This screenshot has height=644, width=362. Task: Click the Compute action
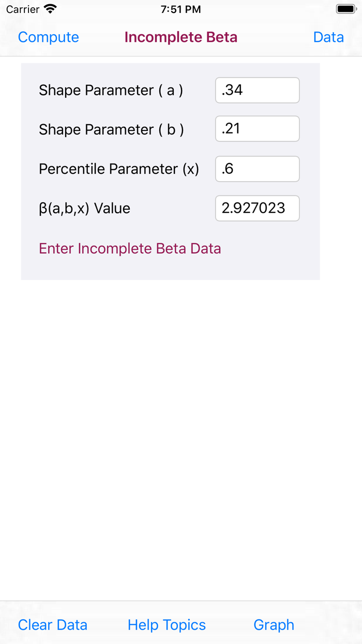pyautogui.click(x=48, y=37)
